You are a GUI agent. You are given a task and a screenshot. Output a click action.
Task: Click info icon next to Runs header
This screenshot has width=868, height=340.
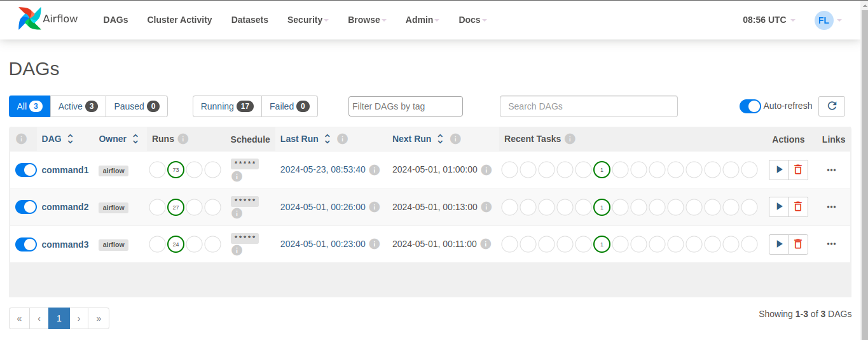183,139
